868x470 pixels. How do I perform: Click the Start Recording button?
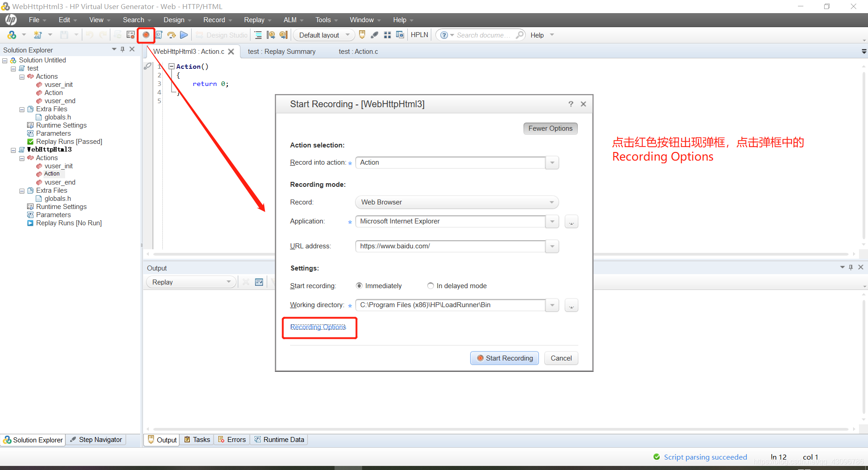click(x=505, y=358)
